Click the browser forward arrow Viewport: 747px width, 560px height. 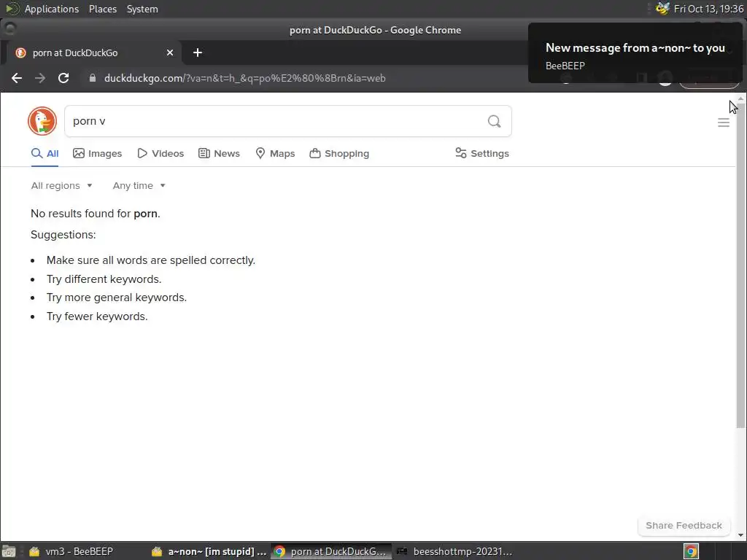pos(40,78)
